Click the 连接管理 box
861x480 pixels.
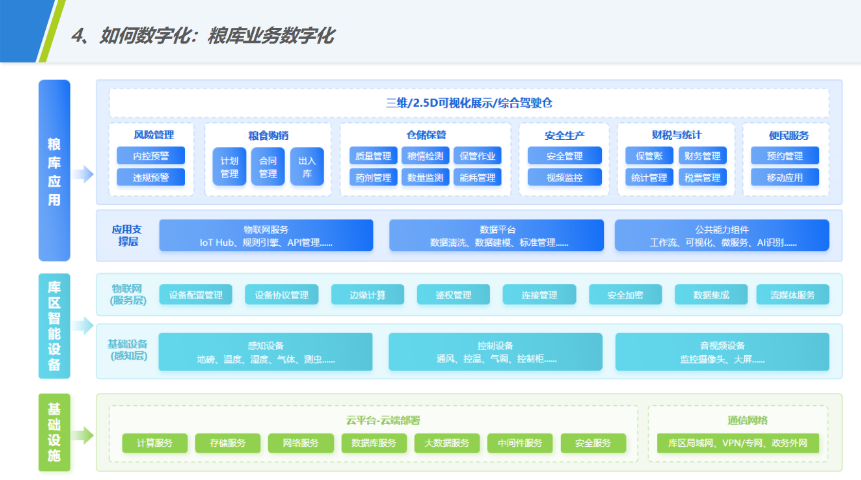point(539,295)
